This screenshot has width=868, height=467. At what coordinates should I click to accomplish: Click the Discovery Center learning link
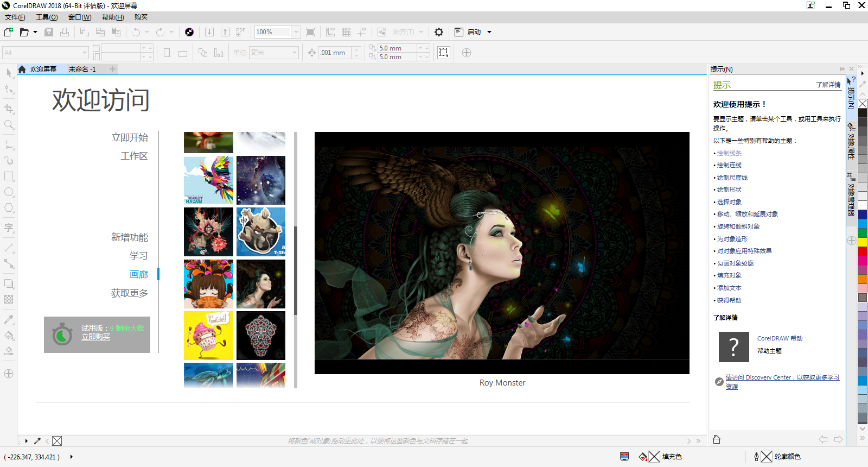pyautogui.click(x=782, y=382)
